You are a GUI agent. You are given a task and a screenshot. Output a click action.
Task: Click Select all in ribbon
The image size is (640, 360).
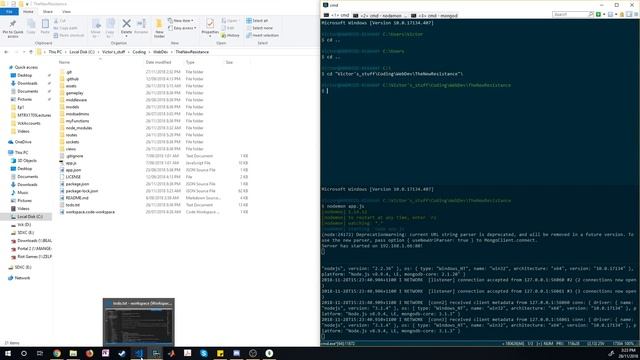257,20
